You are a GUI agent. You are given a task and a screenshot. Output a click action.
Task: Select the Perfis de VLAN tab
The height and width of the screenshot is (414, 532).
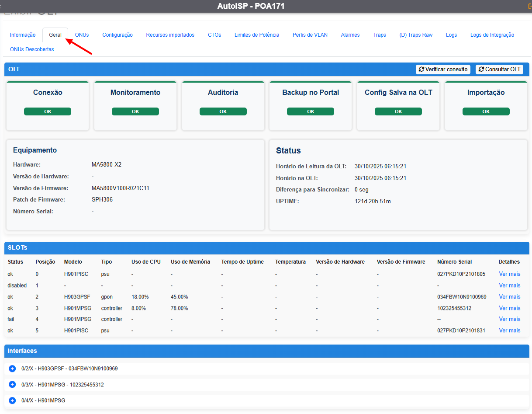310,35
